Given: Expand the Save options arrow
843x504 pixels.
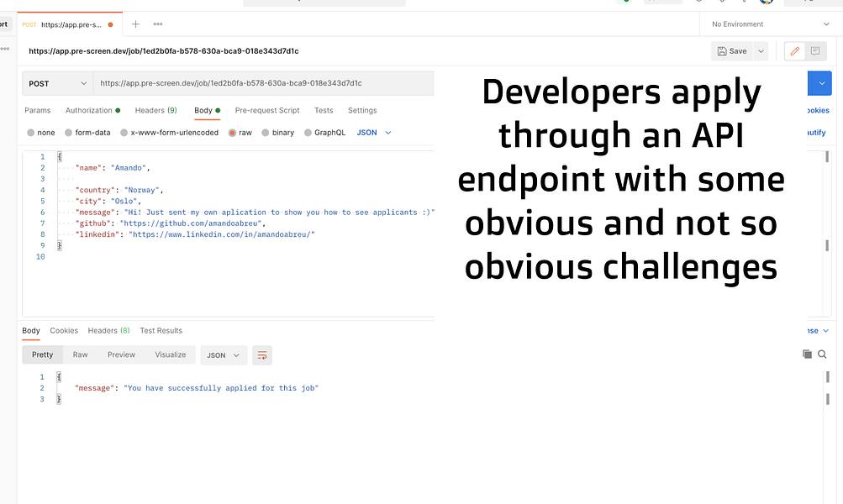Looking at the screenshot, I should (761, 51).
